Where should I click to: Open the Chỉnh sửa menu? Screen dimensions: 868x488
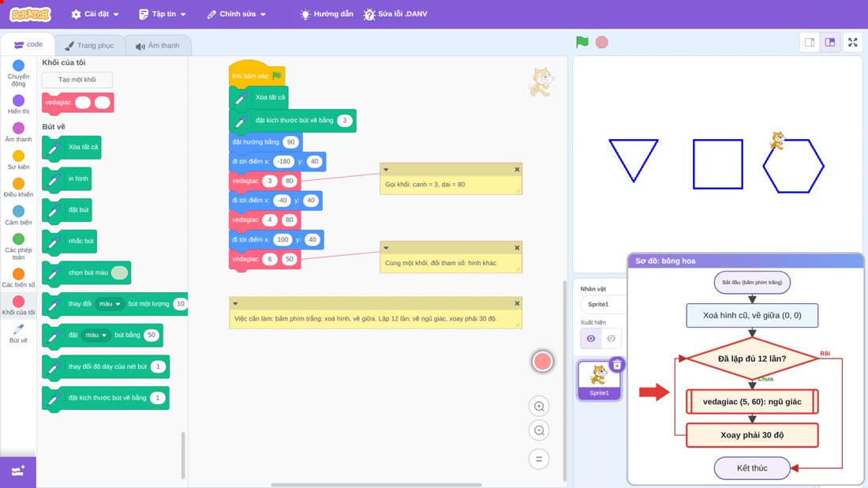coord(236,14)
